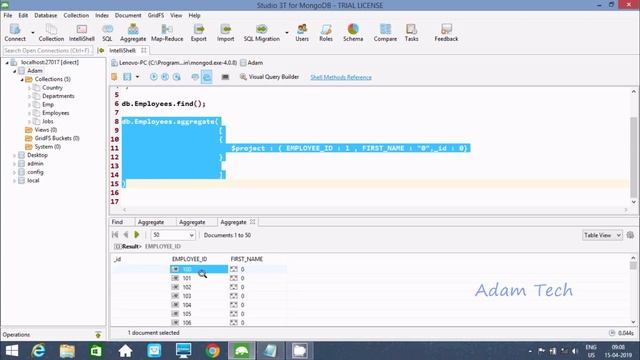Viewport: 640px width, 360px height.
Task: Close the active Aggregate results tab
Action: pyautogui.click(x=253, y=222)
